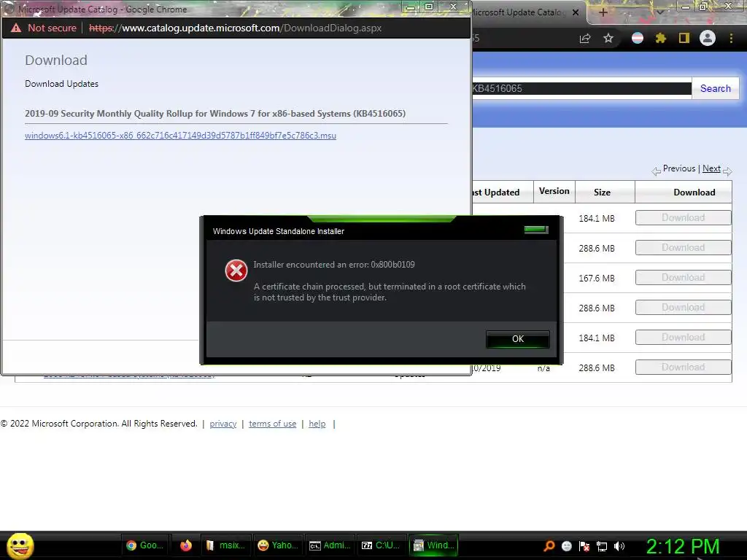Click the 2019-09 Security Monthly Quality Rollup heading
The image size is (747, 560).
tap(215, 114)
